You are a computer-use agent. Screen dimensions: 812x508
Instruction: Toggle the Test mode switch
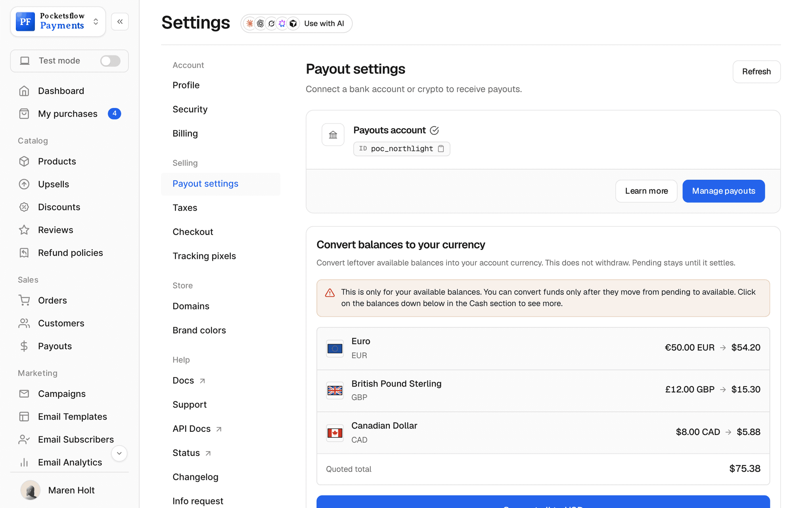(110, 61)
